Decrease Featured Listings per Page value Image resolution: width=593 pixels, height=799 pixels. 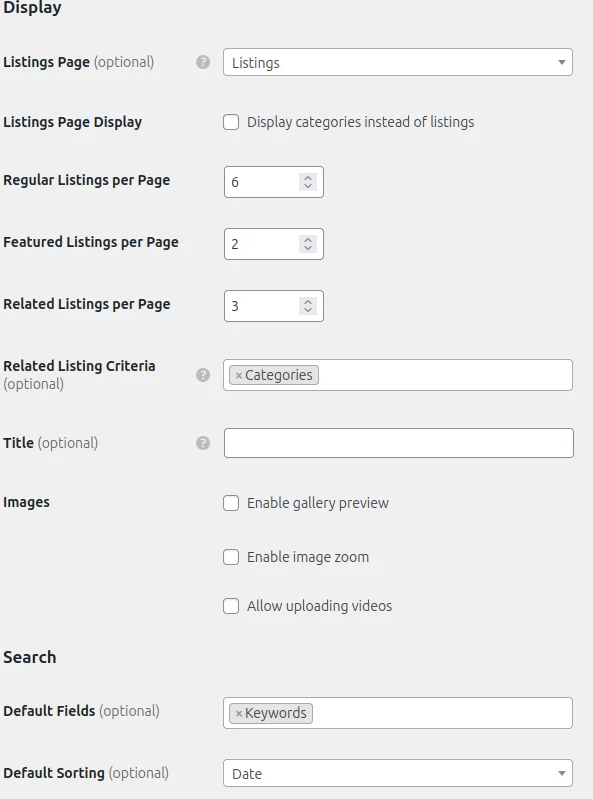(308, 248)
